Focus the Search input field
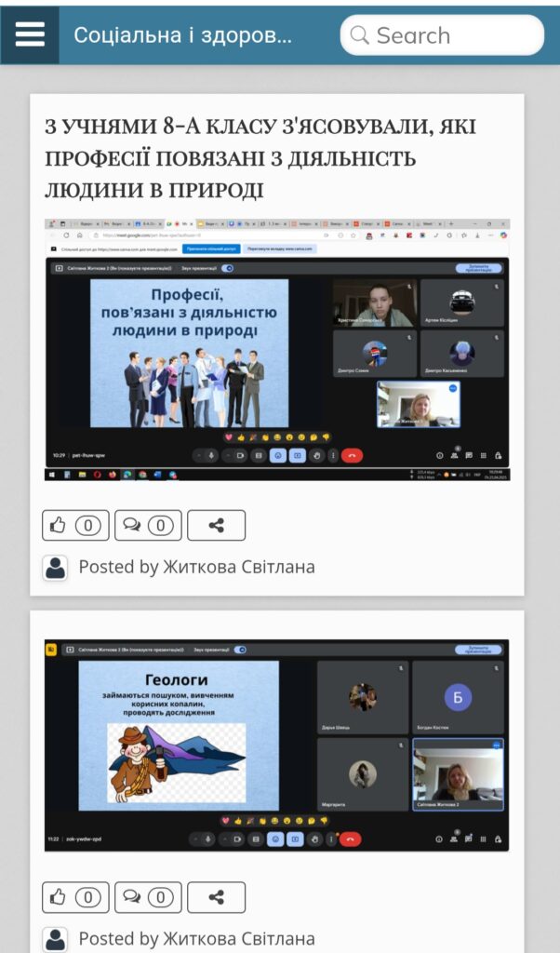 click(x=442, y=35)
